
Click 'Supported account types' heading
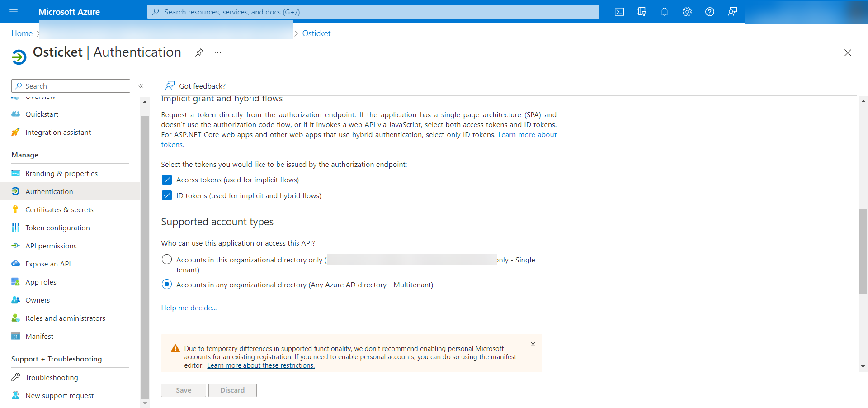(217, 222)
